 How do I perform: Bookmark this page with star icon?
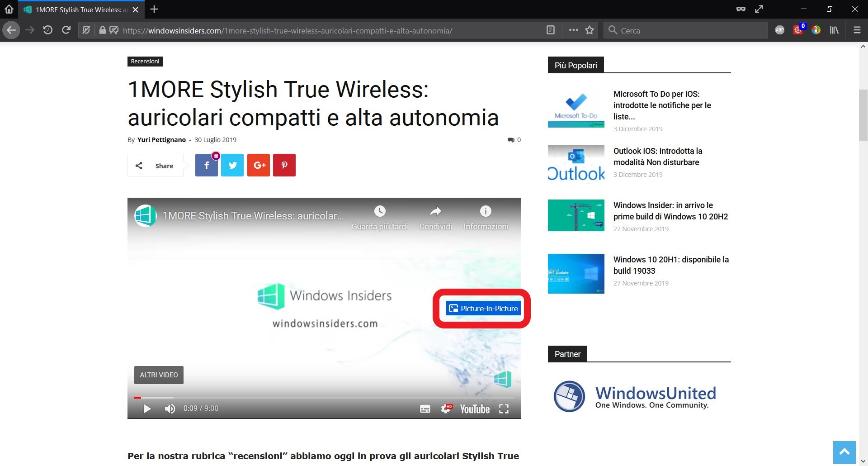[590, 30]
